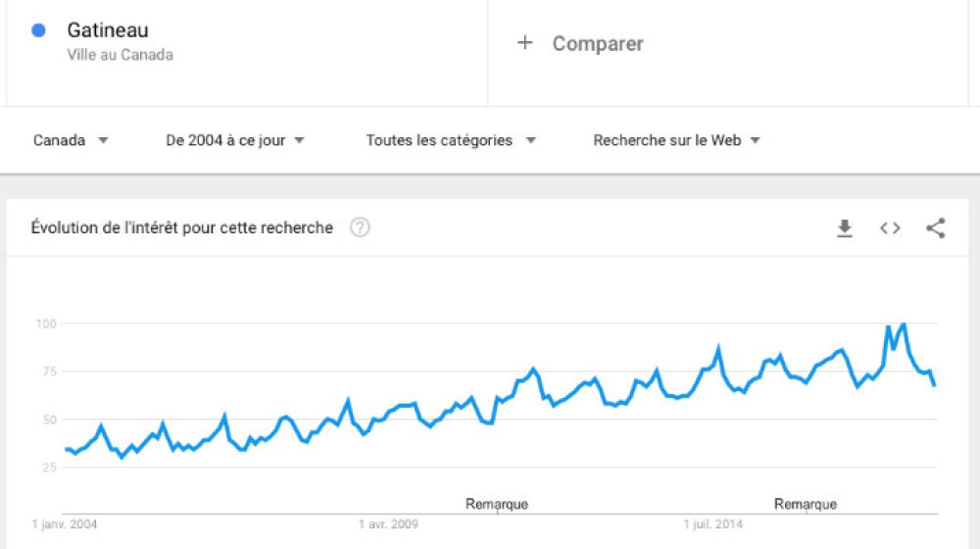980x549 pixels.
Task: Open help for Évolution de l'intérêt
Action: pos(360,227)
